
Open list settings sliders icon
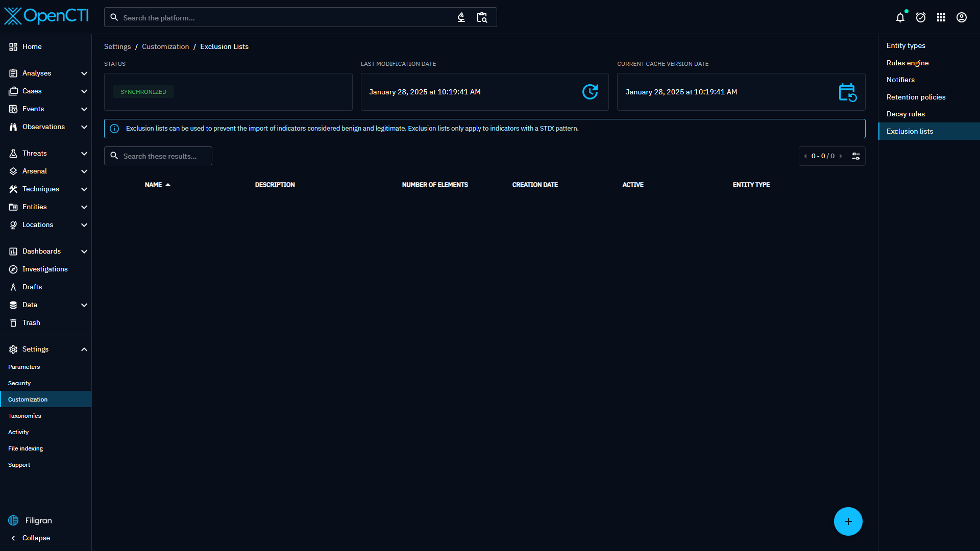pos(856,156)
